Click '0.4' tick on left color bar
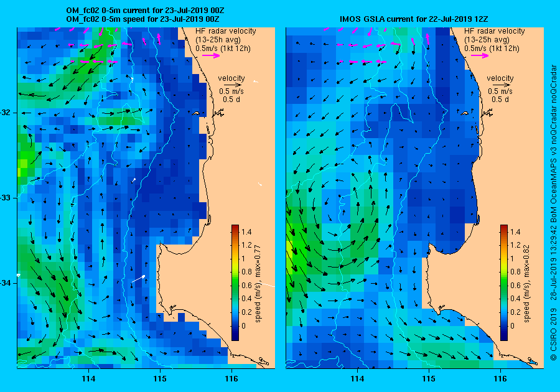The height and width of the screenshot is (392, 560). (246, 299)
